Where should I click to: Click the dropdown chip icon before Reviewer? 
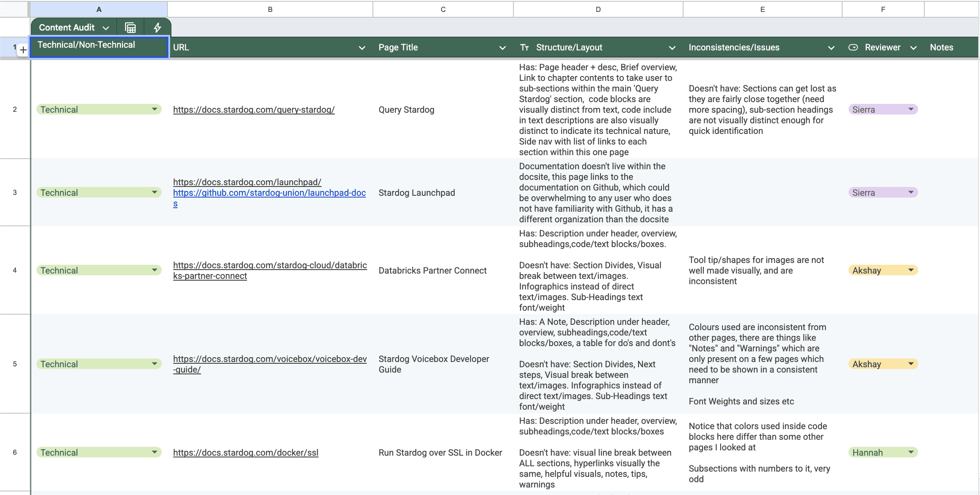click(x=853, y=47)
